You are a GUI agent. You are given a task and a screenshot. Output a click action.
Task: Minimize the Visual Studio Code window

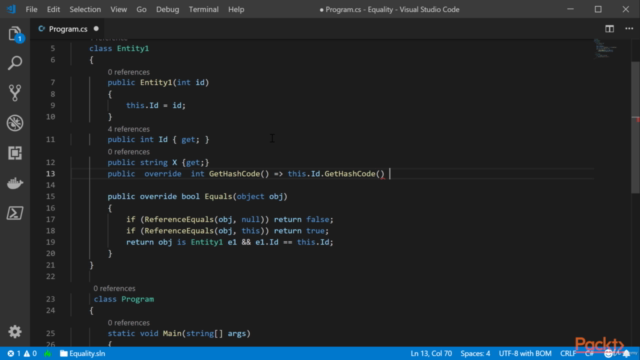click(570, 9)
